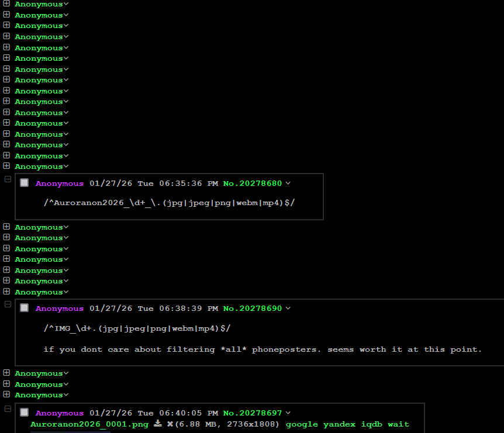Unhide the stub directly above post No.20278690 via plus icon
Viewport: 504px width, 433px height.
(x=6, y=292)
